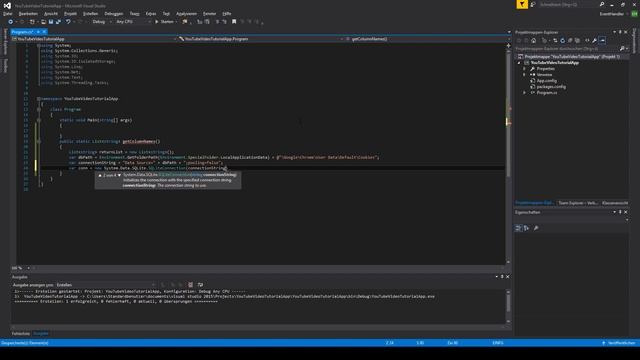Click the EventHandler account name
640x360 pixels.
611,14
